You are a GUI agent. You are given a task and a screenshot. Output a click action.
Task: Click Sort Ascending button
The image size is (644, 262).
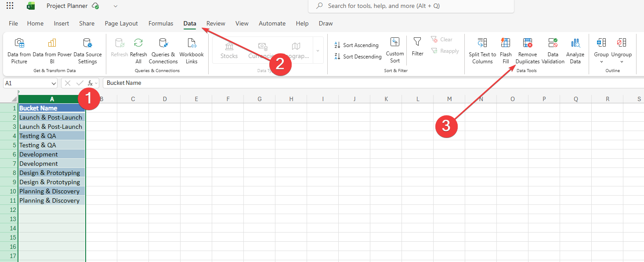(x=356, y=45)
